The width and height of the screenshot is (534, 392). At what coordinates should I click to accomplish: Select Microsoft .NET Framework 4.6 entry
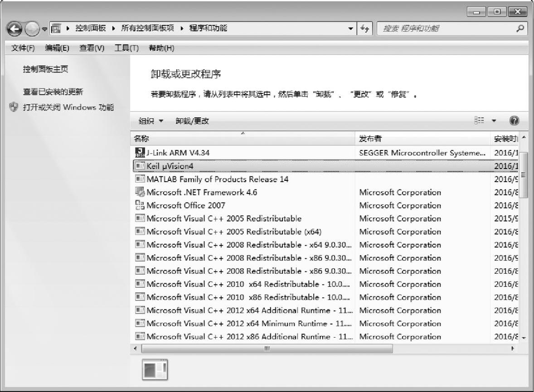coord(202,192)
